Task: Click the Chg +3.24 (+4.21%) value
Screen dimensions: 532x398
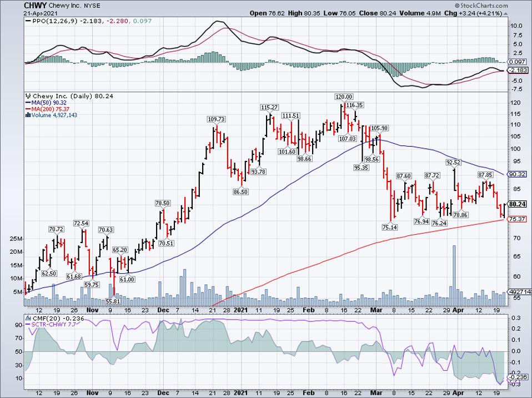Action: [473, 13]
